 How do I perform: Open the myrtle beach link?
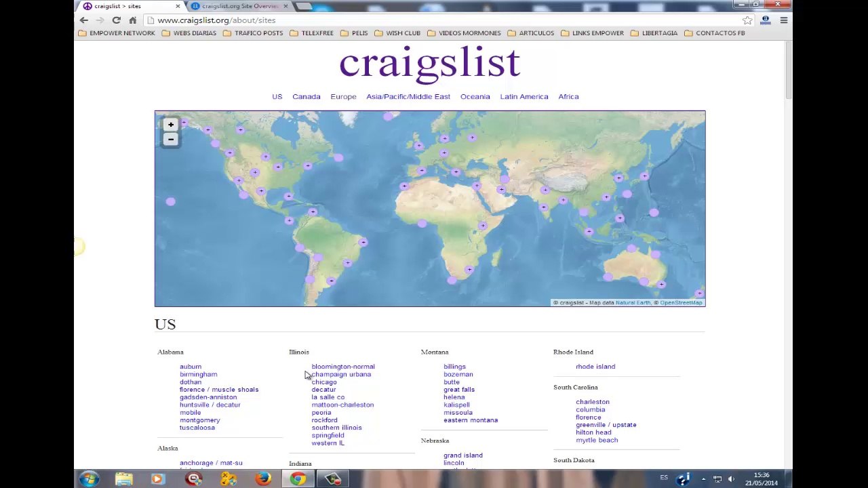point(597,440)
